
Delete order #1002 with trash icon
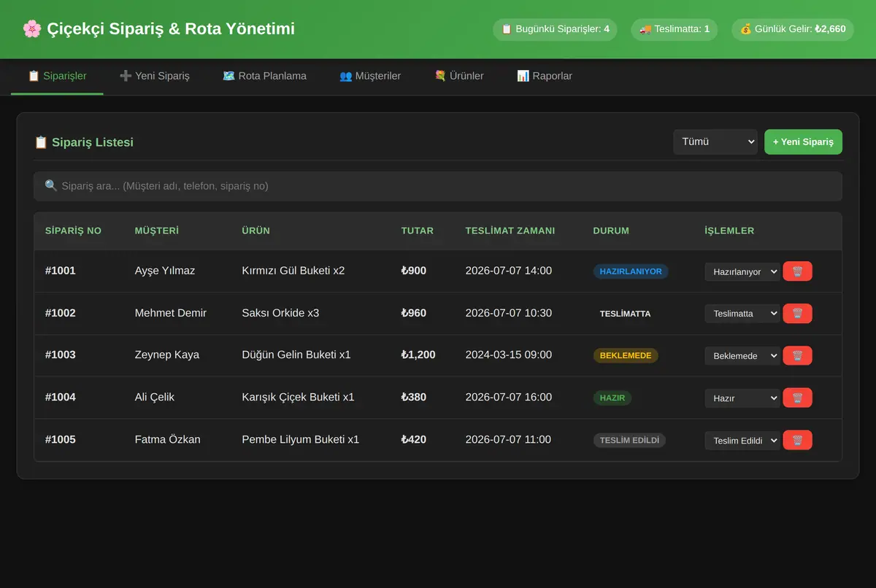click(x=797, y=314)
